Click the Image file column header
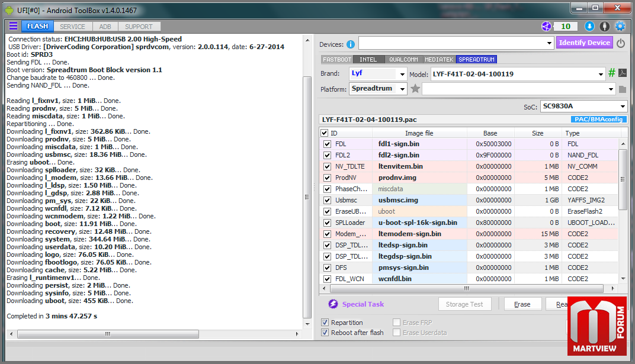Image resolution: width=635 pixels, height=364 pixels. [419, 133]
